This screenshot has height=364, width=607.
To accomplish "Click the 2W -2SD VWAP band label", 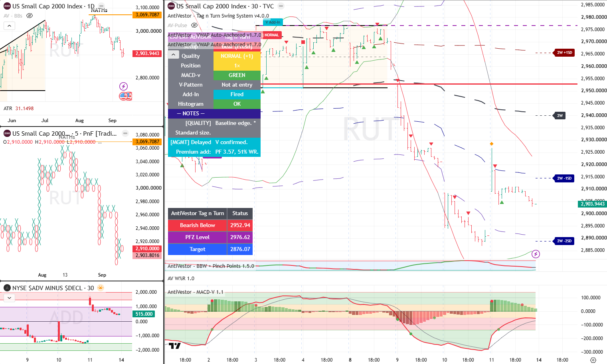I will pyautogui.click(x=564, y=241).
